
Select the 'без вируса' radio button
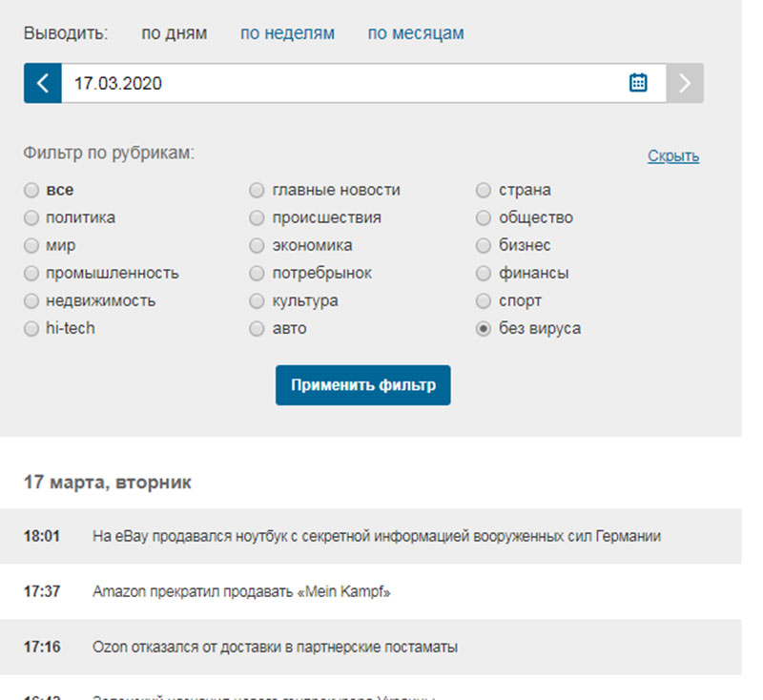tap(484, 328)
